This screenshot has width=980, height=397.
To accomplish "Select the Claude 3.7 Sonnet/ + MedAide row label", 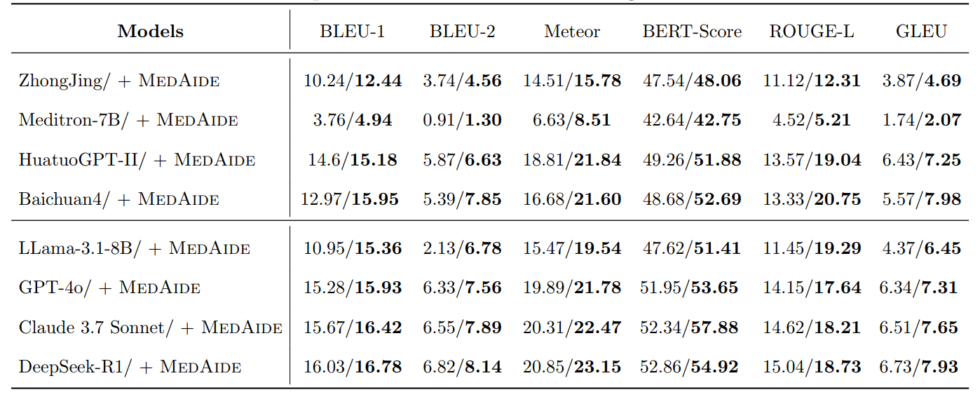I will pos(151,328).
